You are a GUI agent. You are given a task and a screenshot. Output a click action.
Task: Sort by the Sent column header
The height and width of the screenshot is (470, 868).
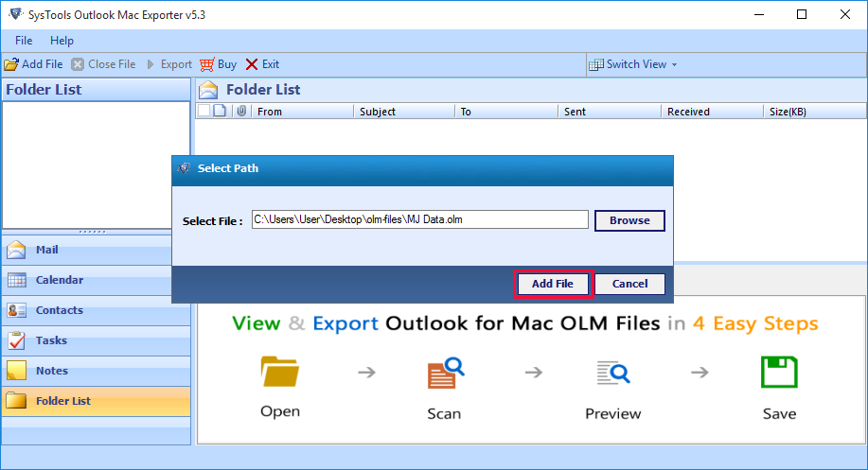(610, 112)
